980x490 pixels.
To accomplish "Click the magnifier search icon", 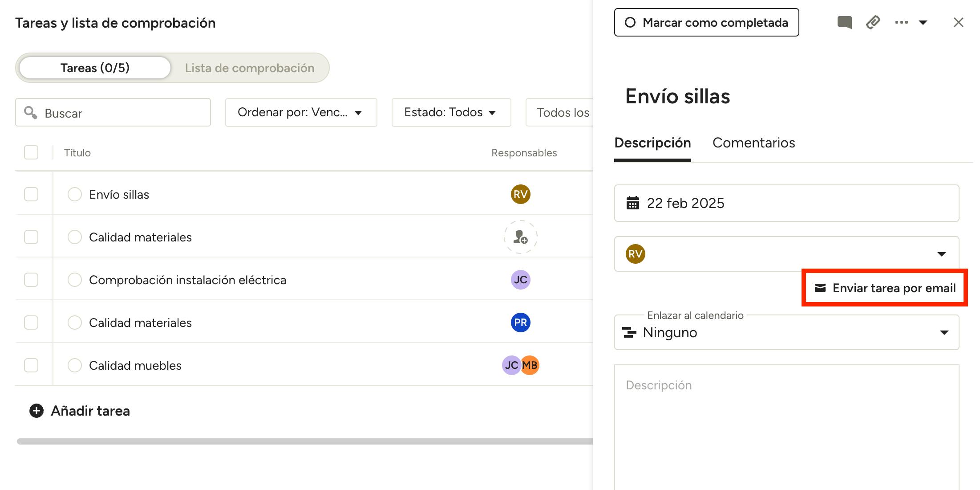I will 30,113.
